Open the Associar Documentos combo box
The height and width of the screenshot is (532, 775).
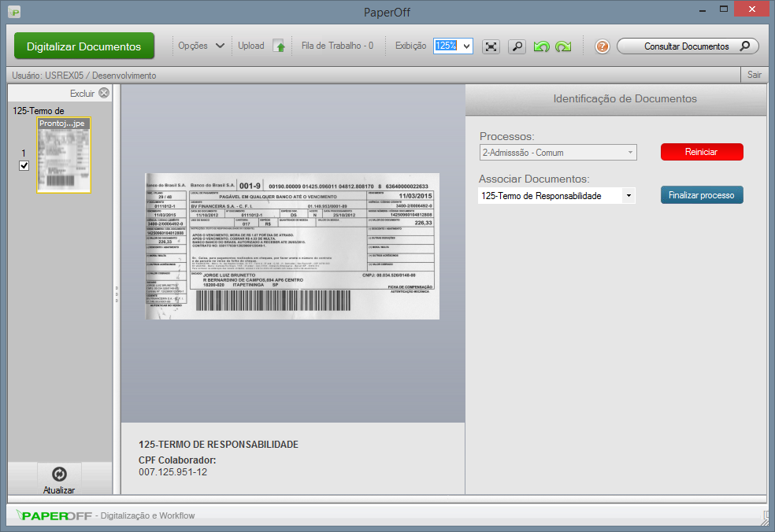[x=557, y=196]
